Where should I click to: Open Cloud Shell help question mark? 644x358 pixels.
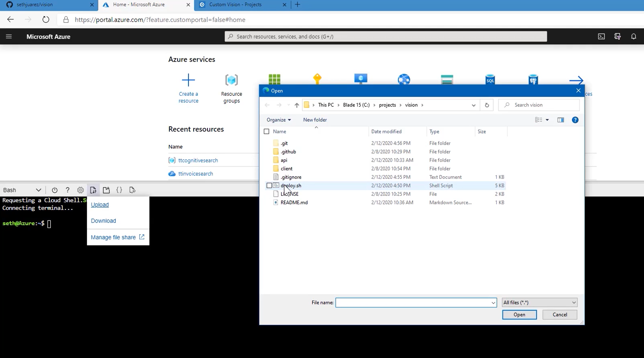68,190
